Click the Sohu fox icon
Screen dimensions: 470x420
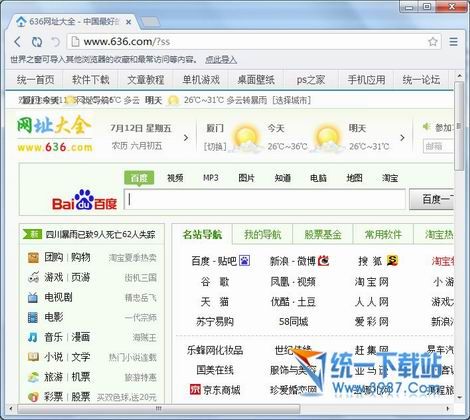point(392,260)
